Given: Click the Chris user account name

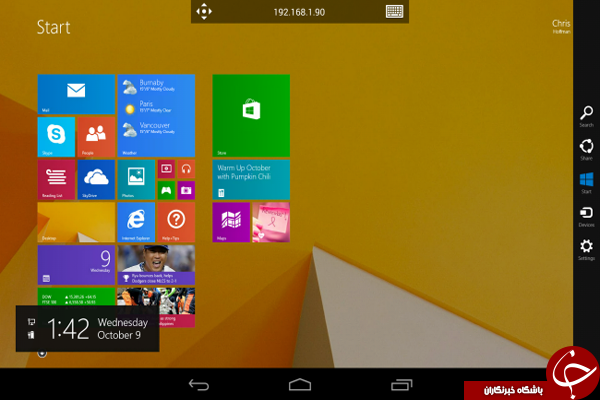Looking at the screenshot, I should (561, 26).
